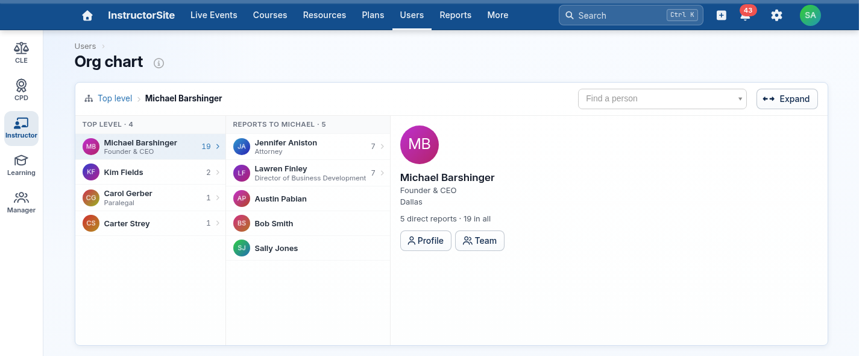The image size is (868, 356).
Task: Click the MB avatar in Top level list
Action: tap(91, 147)
